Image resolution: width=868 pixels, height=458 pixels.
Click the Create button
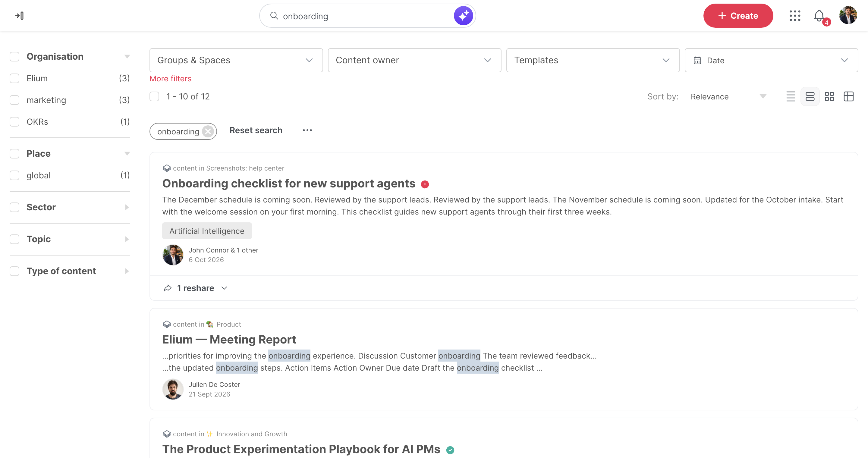[738, 16]
